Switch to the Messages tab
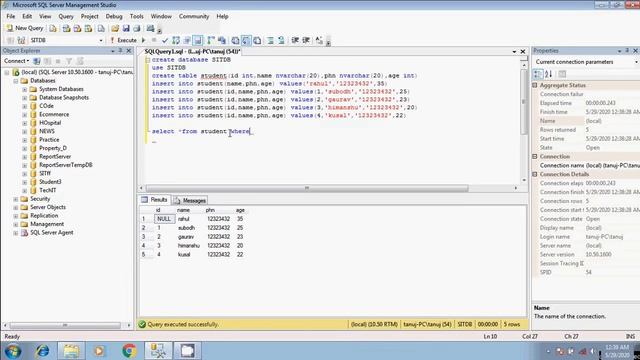Viewport: 640px width, 360px height. point(190,200)
